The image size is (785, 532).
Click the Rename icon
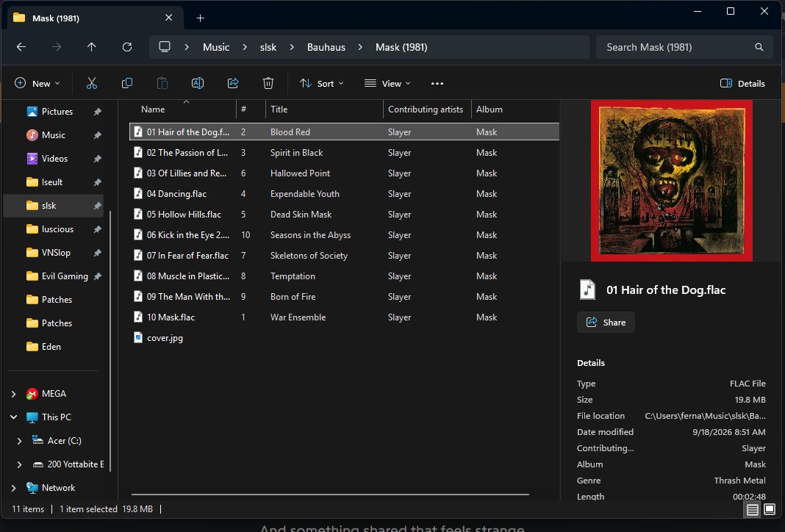(198, 84)
